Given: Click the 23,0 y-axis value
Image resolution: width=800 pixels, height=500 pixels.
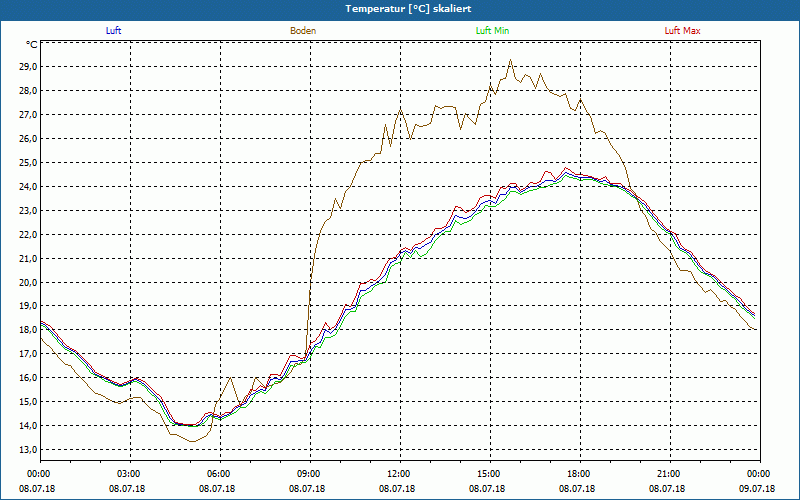Looking at the screenshot, I should [x=28, y=211].
